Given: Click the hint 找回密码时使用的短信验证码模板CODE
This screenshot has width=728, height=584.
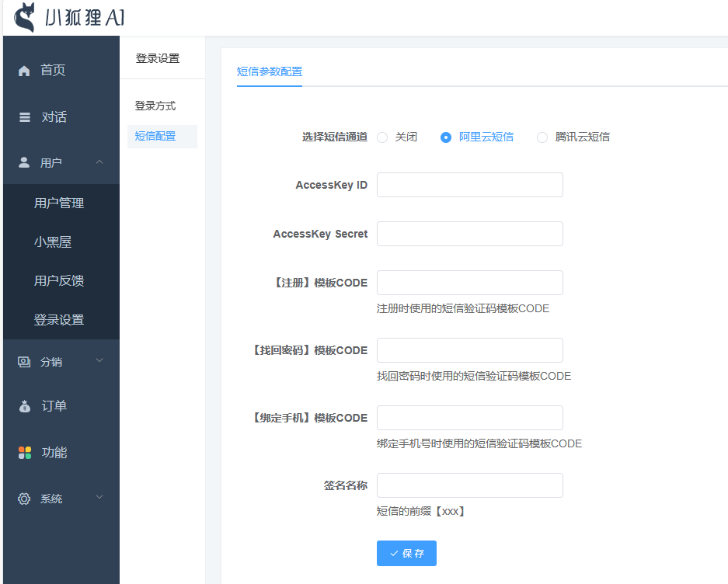Looking at the screenshot, I should [474, 376].
